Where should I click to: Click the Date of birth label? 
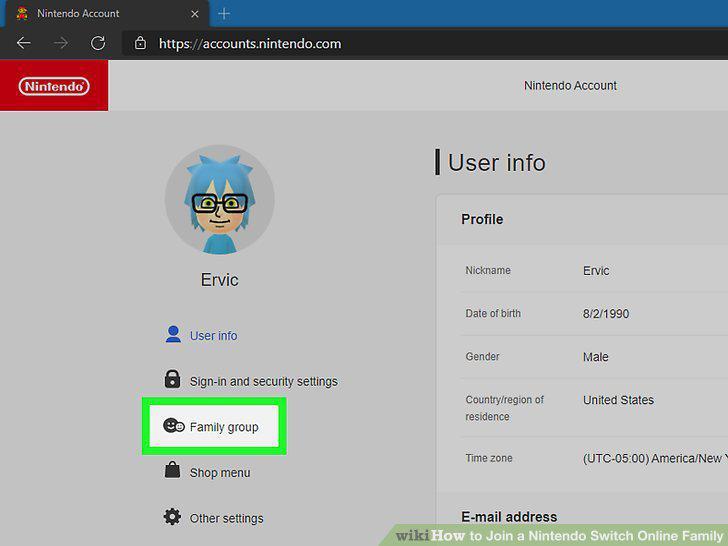click(x=493, y=313)
